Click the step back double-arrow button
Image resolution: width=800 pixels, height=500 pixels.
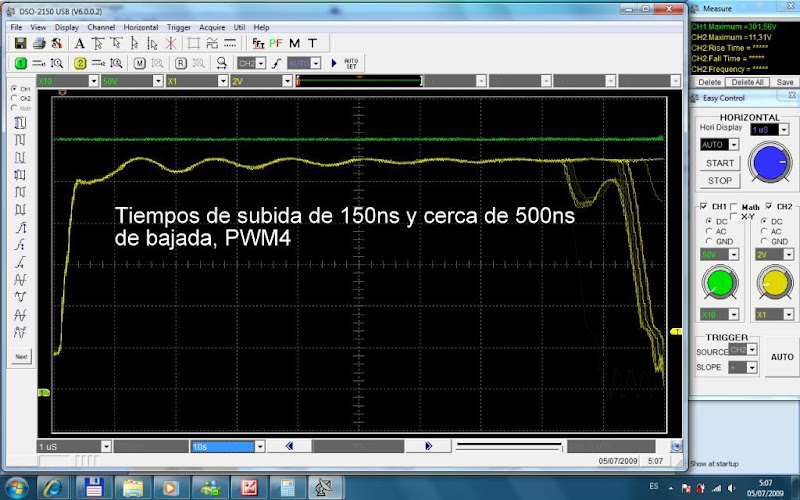click(289, 446)
